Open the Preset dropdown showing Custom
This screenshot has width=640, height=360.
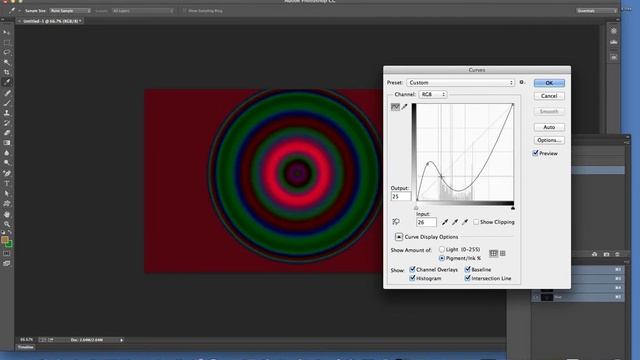(x=460, y=82)
